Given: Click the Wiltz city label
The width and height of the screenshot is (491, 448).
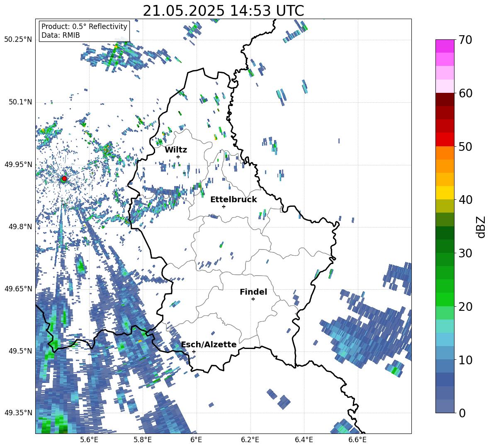Looking at the screenshot, I should click(x=176, y=150).
